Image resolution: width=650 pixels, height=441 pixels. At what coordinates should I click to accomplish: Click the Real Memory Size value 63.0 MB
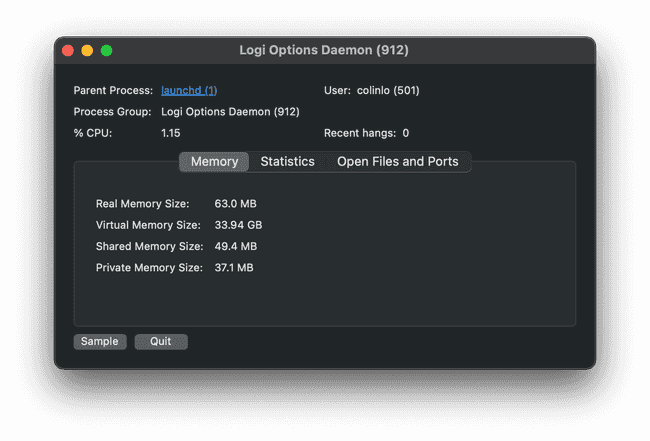coord(235,204)
